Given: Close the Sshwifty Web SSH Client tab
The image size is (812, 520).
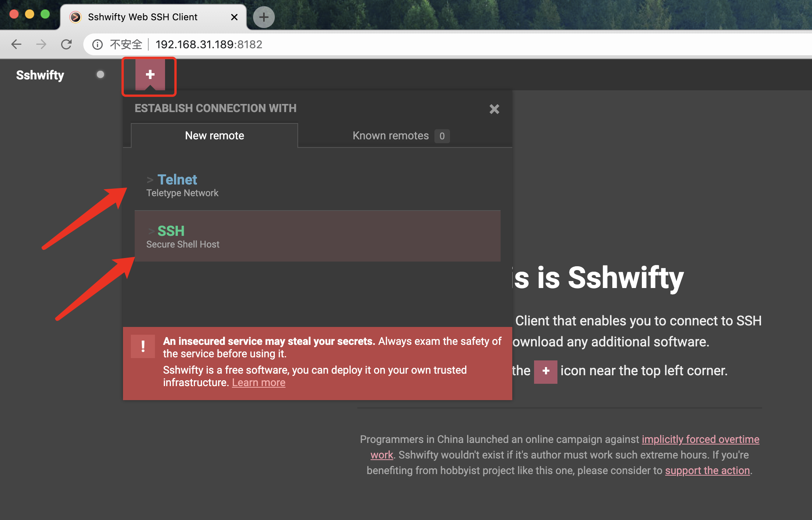Looking at the screenshot, I should (x=234, y=17).
